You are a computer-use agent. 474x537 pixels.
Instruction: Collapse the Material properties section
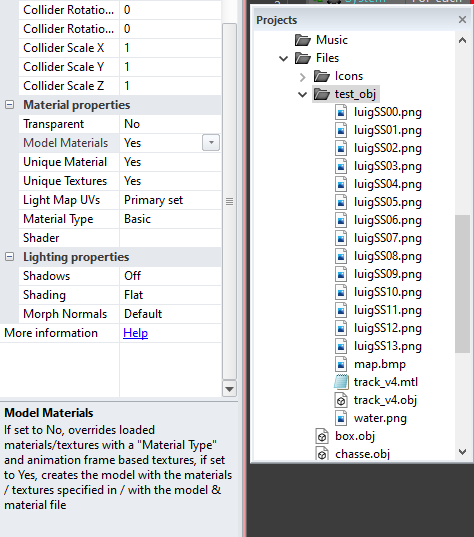point(10,104)
